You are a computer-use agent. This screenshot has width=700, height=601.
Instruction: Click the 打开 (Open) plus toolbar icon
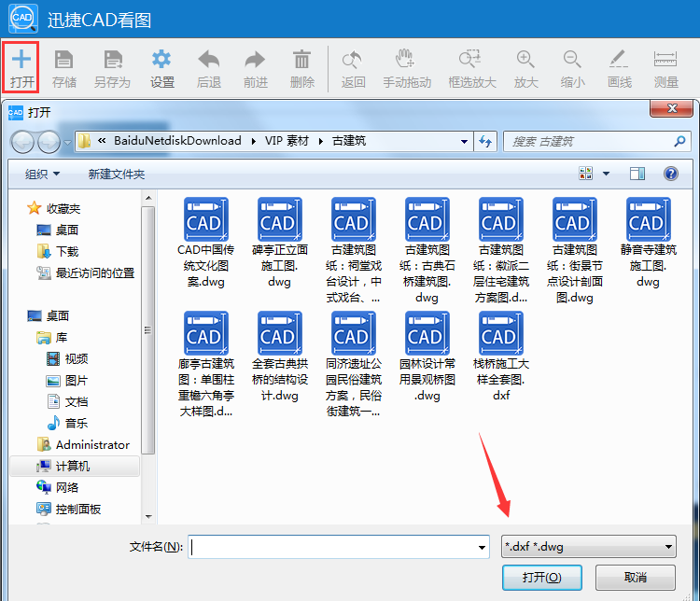click(21, 60)
